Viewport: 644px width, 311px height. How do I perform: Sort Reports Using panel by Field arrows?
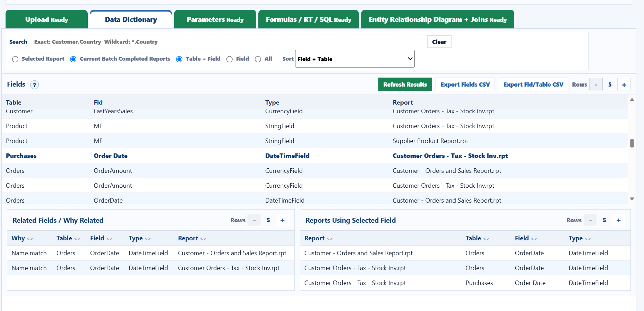tap(534, 239)
